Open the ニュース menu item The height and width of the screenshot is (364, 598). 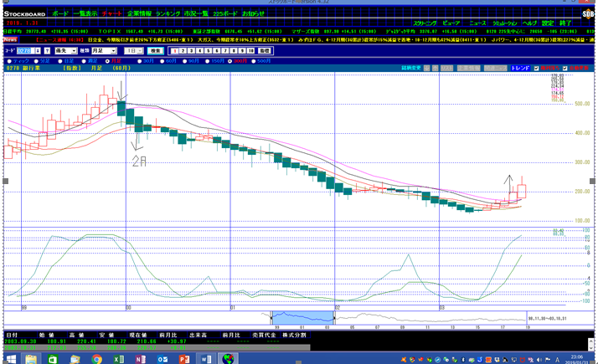pyautogui.click(x=477, y=23)
